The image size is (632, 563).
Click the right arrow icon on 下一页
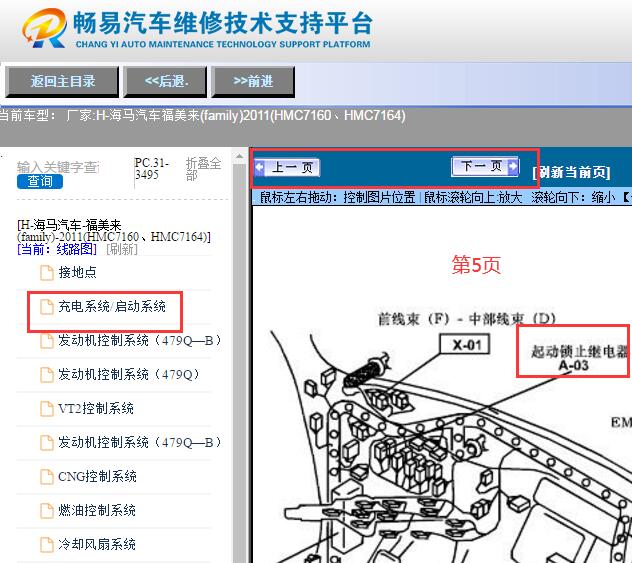[x=513, y=166]
